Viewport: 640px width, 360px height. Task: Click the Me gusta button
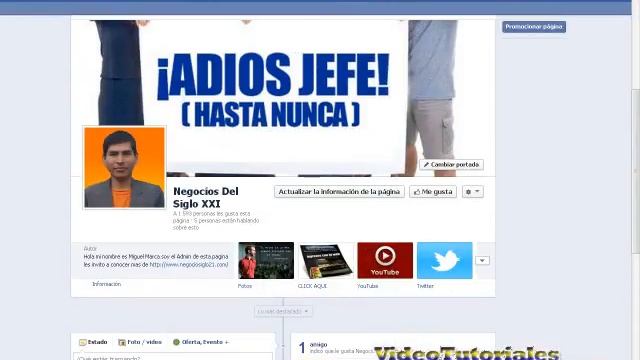[x=433, y=191]
